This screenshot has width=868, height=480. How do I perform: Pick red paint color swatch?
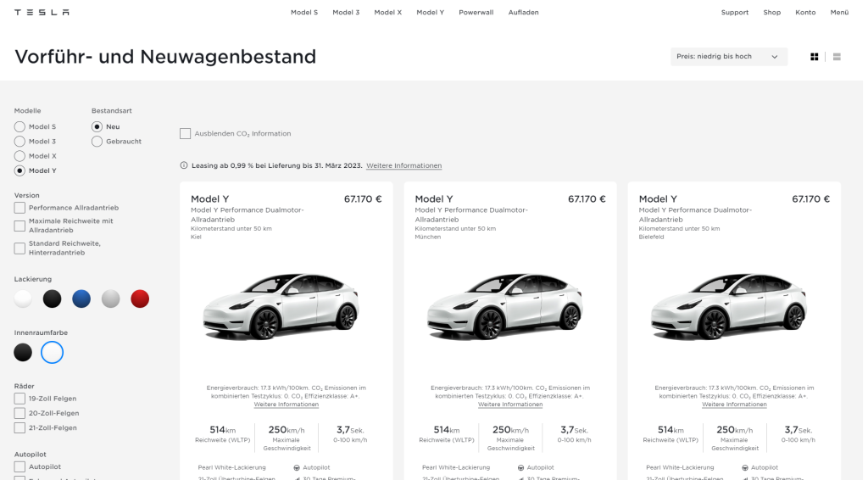[140, 299]
